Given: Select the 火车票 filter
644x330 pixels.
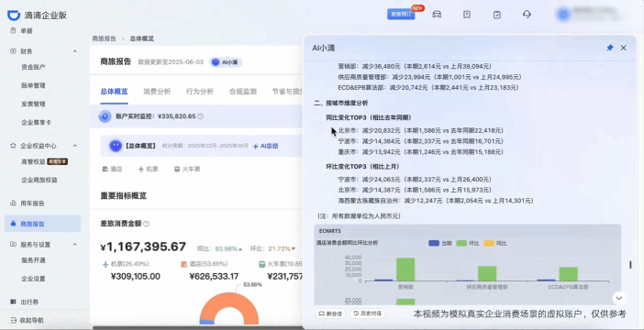Looking at the screenshot, I should point(187,169).
